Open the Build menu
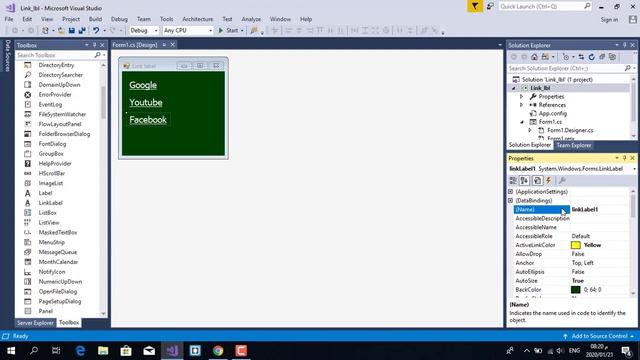 pos(95,19)
